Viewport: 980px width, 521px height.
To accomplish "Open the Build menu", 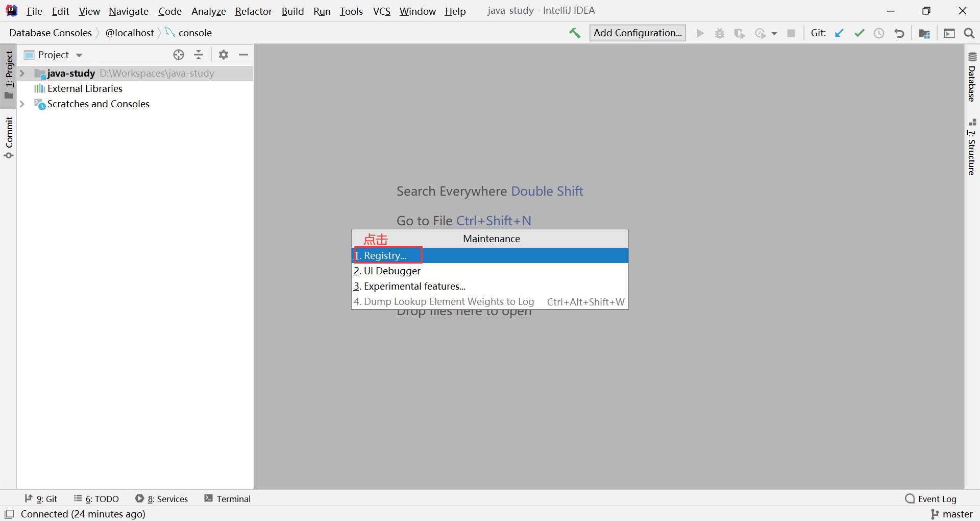I will (x=292, y=11).
